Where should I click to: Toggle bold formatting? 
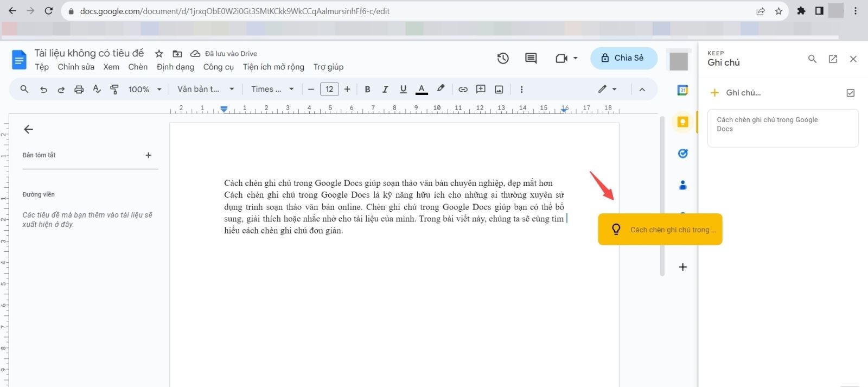pos(367,90)
